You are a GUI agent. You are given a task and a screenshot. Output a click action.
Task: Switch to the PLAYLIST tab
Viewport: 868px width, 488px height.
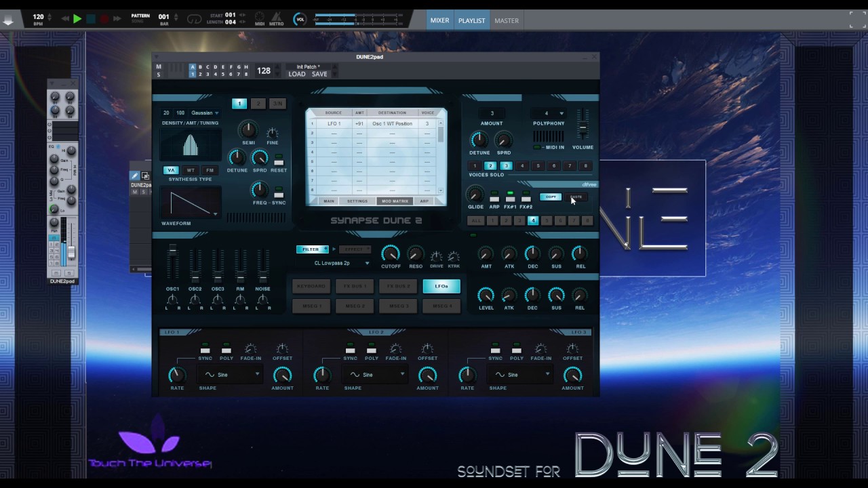tap(471, 20)
